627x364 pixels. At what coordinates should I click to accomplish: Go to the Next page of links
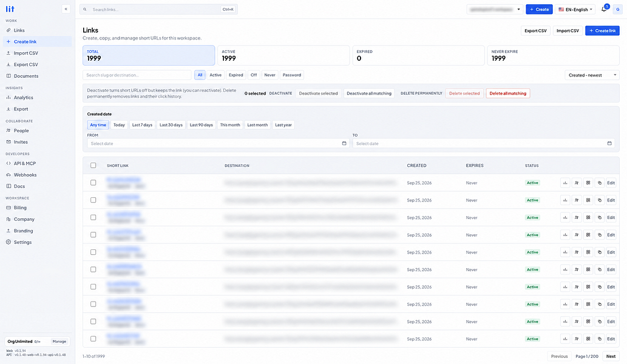[x=611, y=356]
